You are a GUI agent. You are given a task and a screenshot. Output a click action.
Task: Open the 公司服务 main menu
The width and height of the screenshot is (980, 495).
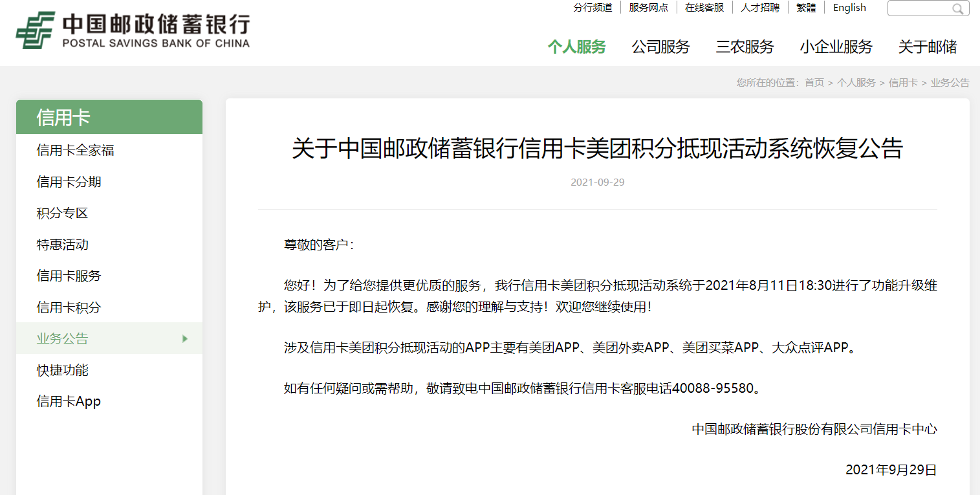(x=660, y=47)
